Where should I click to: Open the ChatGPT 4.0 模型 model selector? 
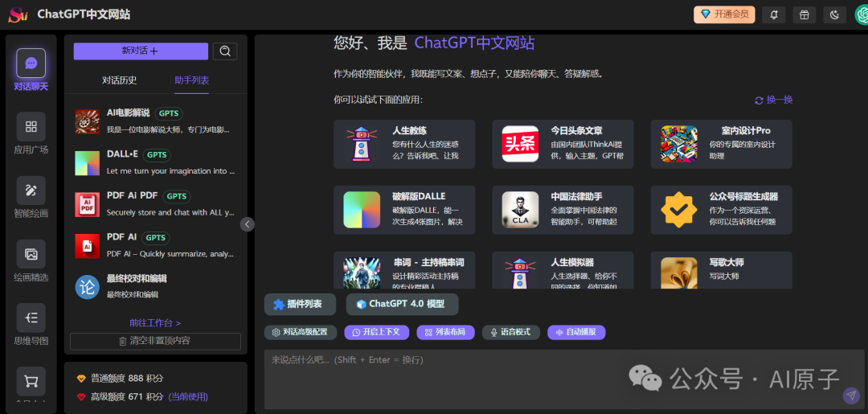click(x=403, y=304)
